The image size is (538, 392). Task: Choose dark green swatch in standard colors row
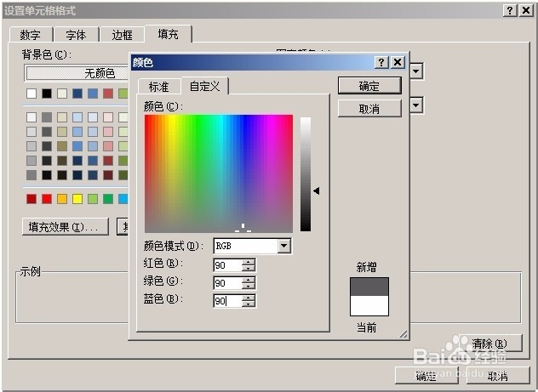pos(108,199)
